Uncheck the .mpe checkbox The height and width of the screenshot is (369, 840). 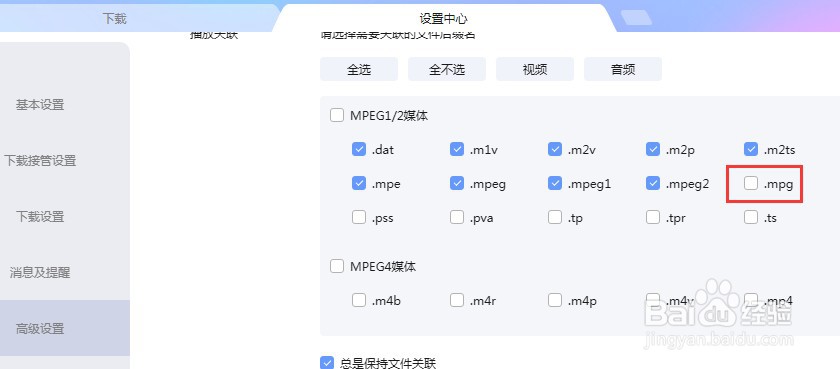click(x=359, y=184)
